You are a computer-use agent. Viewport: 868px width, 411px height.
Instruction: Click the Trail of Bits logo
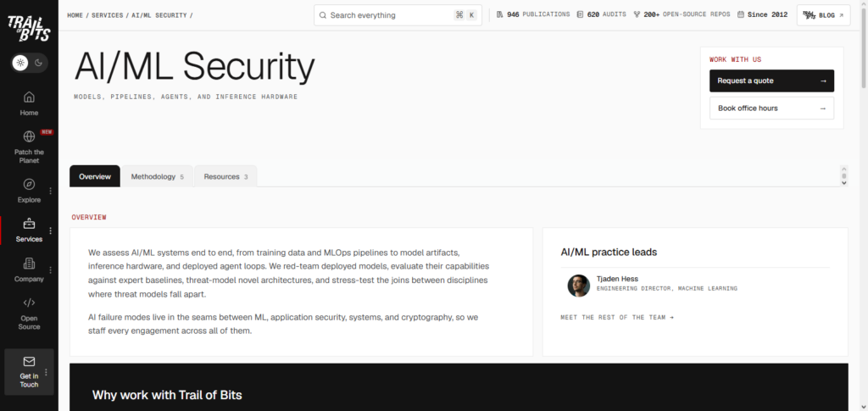pyautogui.click(x=29, y=29)
